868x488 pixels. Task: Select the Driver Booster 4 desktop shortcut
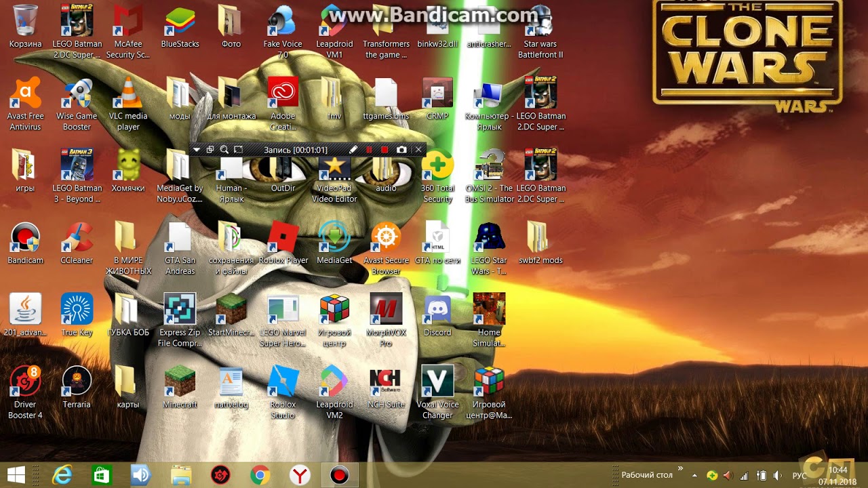tap(25, 392)
